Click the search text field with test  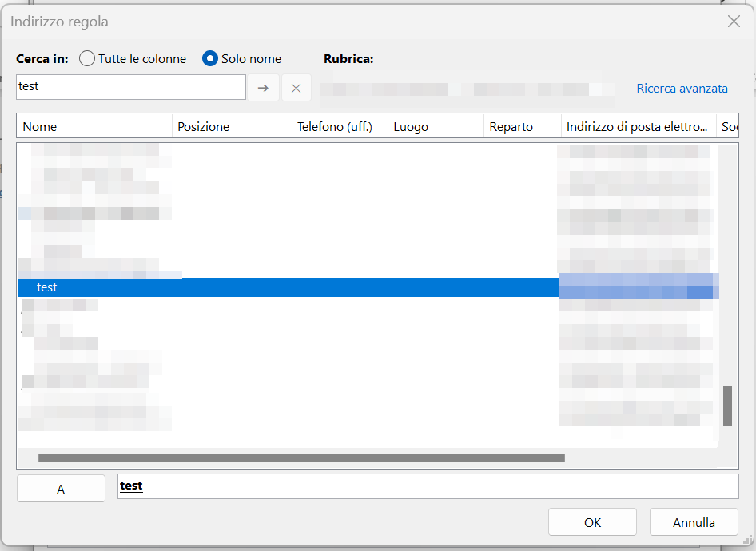coord(130,87)
